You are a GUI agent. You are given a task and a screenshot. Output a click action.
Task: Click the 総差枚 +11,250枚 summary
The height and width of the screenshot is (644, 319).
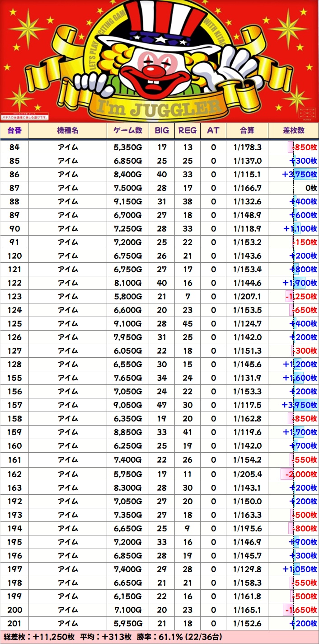(x=39, y=637)
